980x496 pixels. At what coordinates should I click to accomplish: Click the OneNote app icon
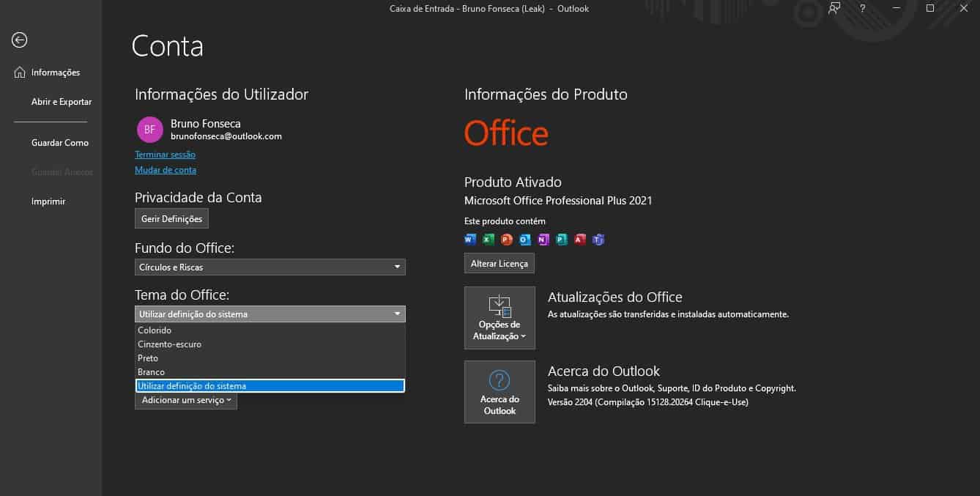(x=543, y=240)
